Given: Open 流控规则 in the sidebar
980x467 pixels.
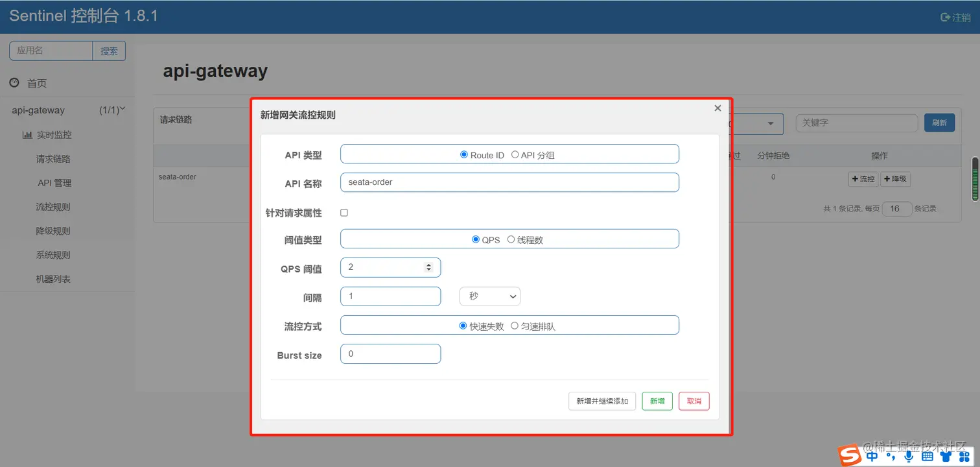Looking at the screenshot, I should click(x=53, y=207).
